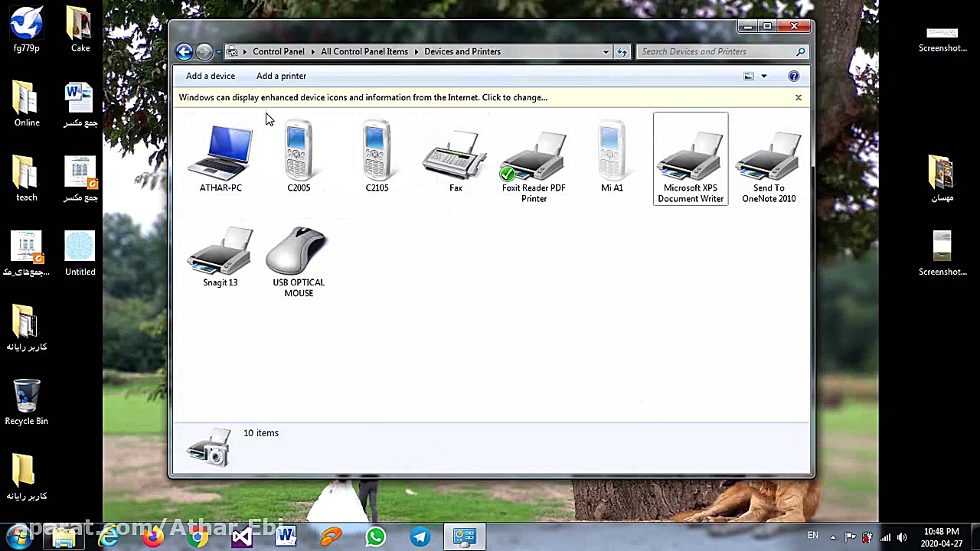Select the Cake folder on desktop

pos(80,29)
